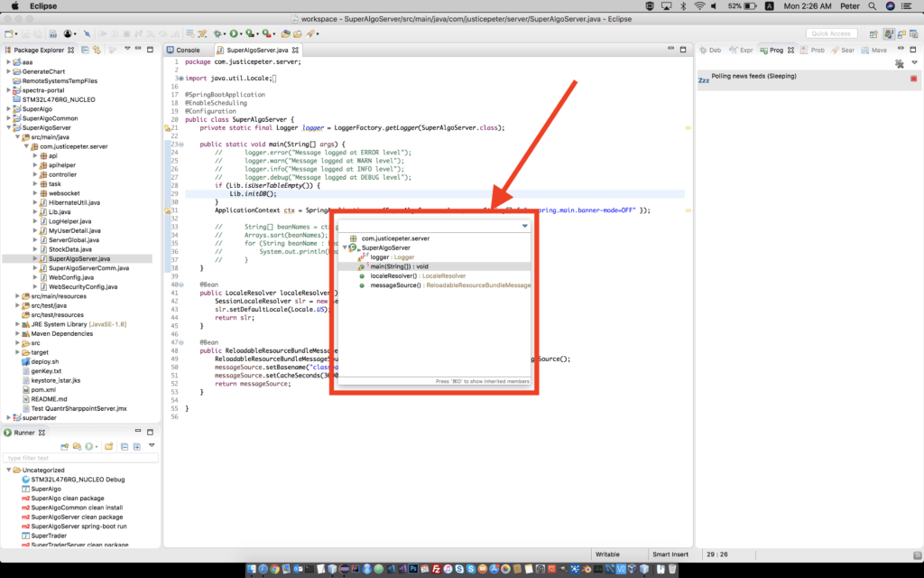Screen dimensions: 924x578
Task: Minimize the Package Explorer panel
Action: click(138, 49)
